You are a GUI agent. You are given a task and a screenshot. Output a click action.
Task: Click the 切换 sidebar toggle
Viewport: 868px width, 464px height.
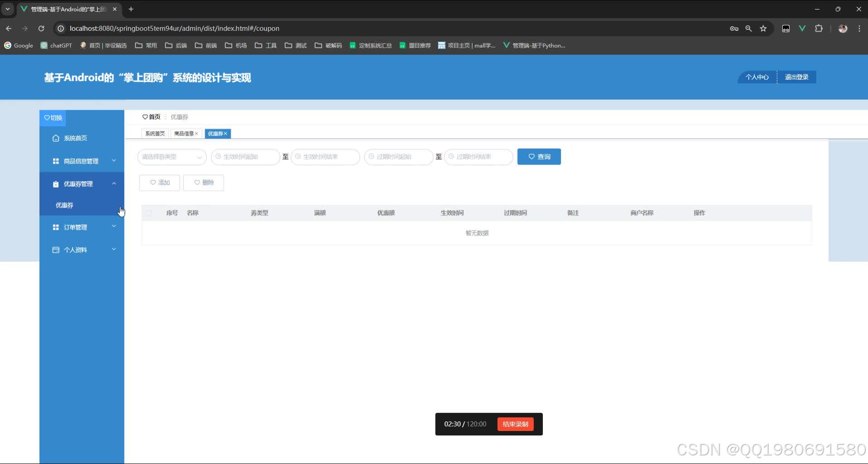coord(53,118)
